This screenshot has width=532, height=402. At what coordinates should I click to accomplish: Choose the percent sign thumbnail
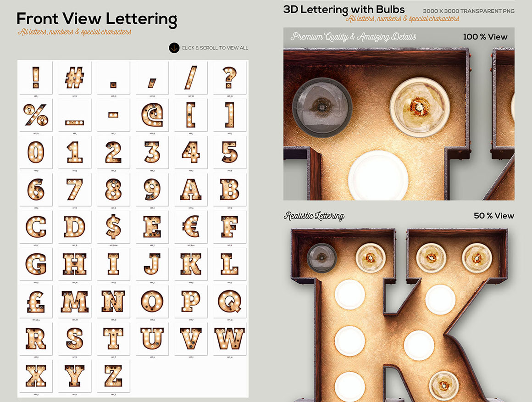tap(36, 115)
